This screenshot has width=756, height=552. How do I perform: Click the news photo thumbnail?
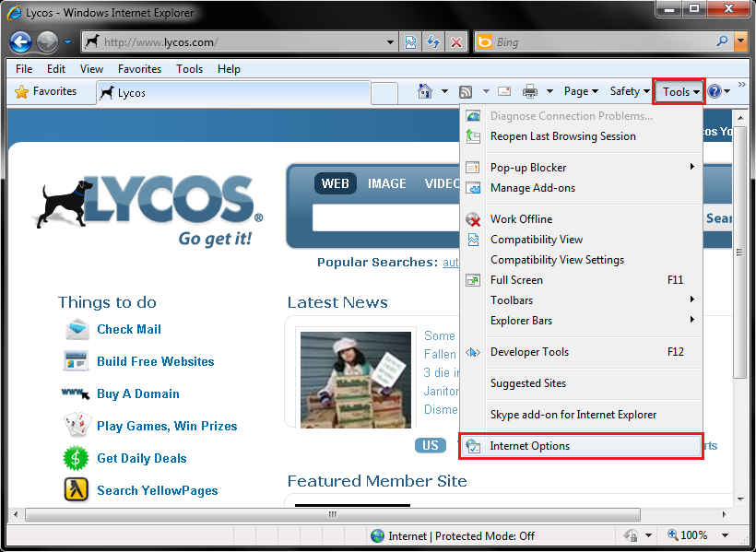[x=356, y=380]
